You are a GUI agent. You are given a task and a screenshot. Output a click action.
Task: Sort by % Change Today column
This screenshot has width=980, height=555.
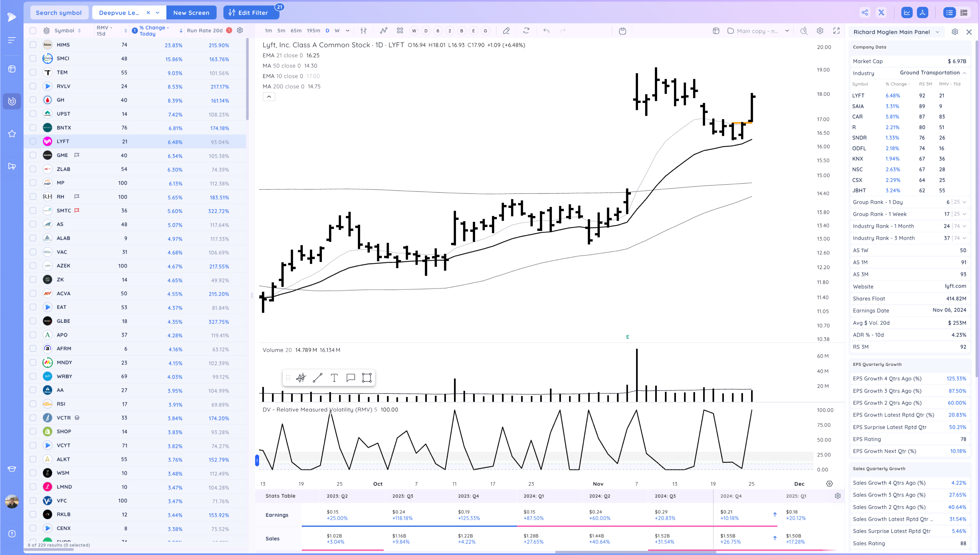pyautogui.click(x=157, y=31)
